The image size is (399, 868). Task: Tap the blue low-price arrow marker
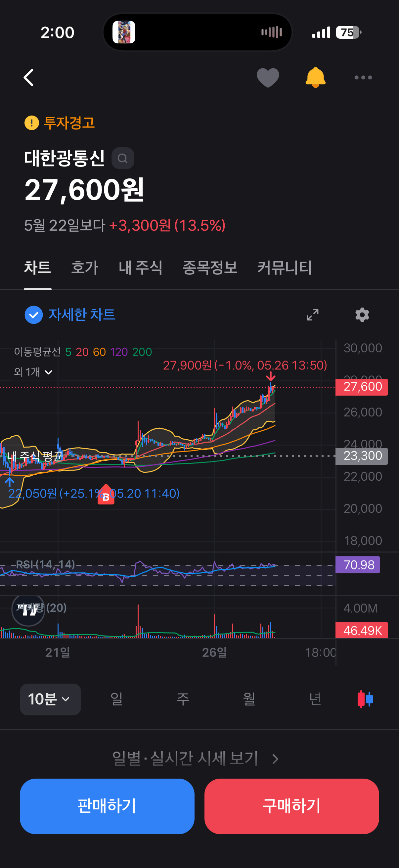coord(9,482)
